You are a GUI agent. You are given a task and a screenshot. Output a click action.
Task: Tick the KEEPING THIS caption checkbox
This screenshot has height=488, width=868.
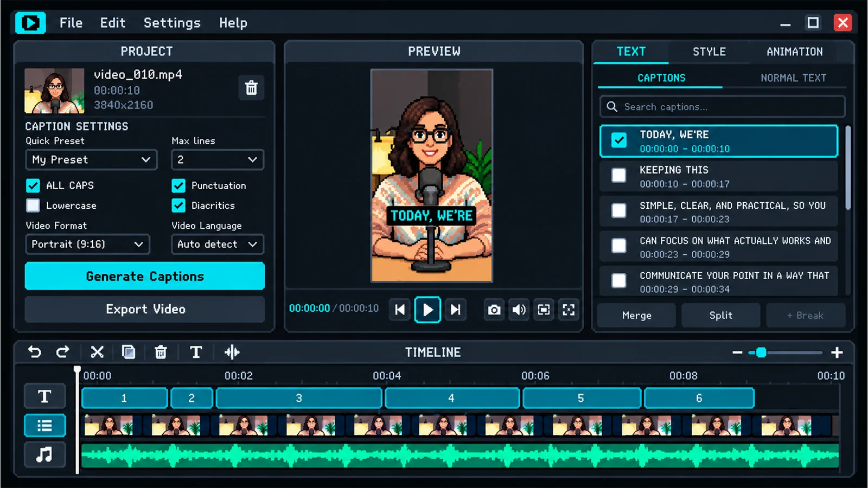(x=619, y=175)
